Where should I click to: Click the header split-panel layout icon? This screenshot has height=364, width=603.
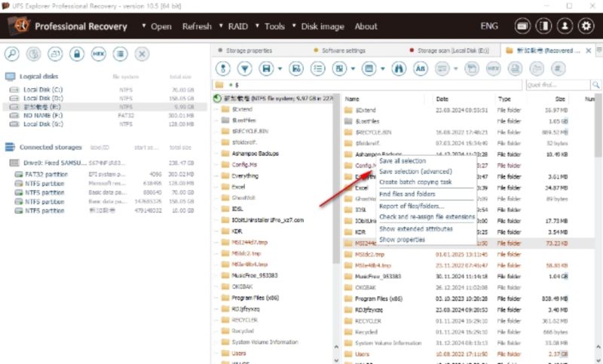[543, 26]
